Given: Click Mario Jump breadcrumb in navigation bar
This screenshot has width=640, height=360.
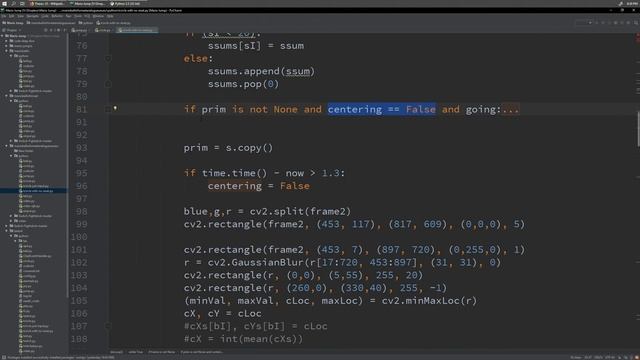Looking at the screenshot, I should point(13,23).
